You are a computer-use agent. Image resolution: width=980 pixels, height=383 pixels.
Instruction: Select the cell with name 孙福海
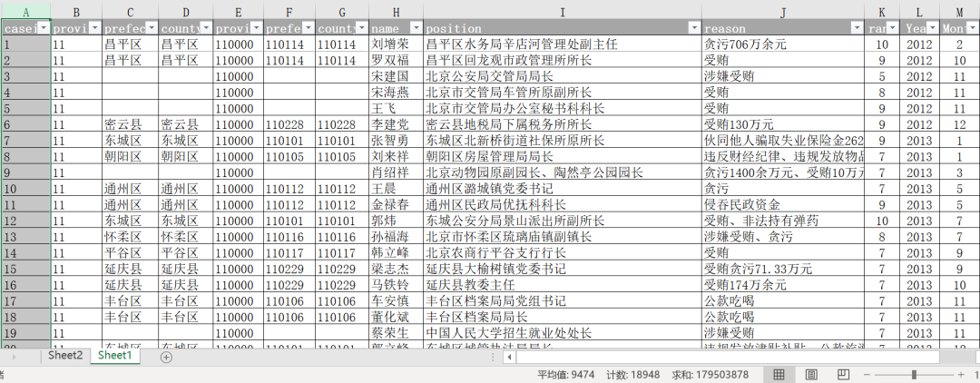click(397, 237)
